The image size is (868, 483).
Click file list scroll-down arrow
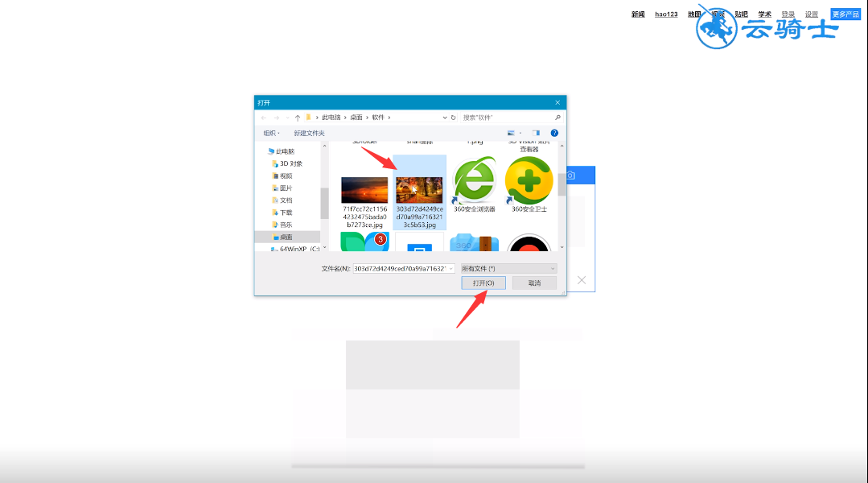coord(562,247)
